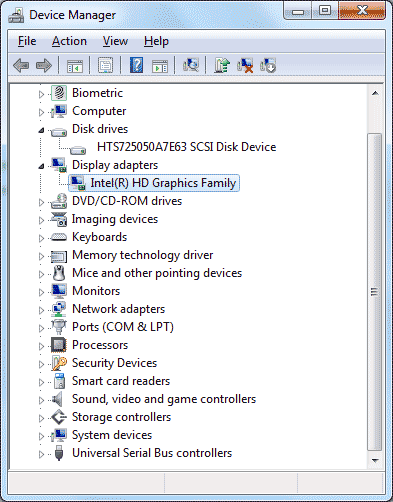Expand the Keyboards node
This screenshot has height=502, width=393.
(41, 238)
